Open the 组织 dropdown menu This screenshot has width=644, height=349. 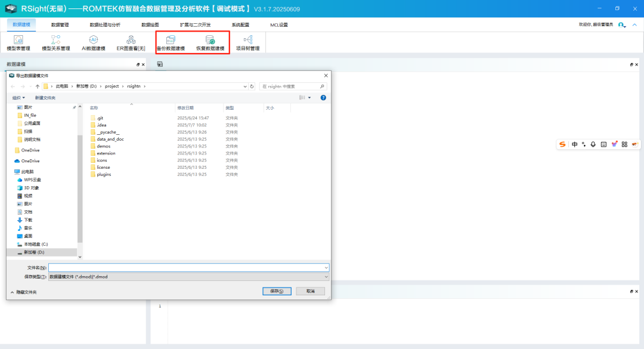tap(18, 98)
